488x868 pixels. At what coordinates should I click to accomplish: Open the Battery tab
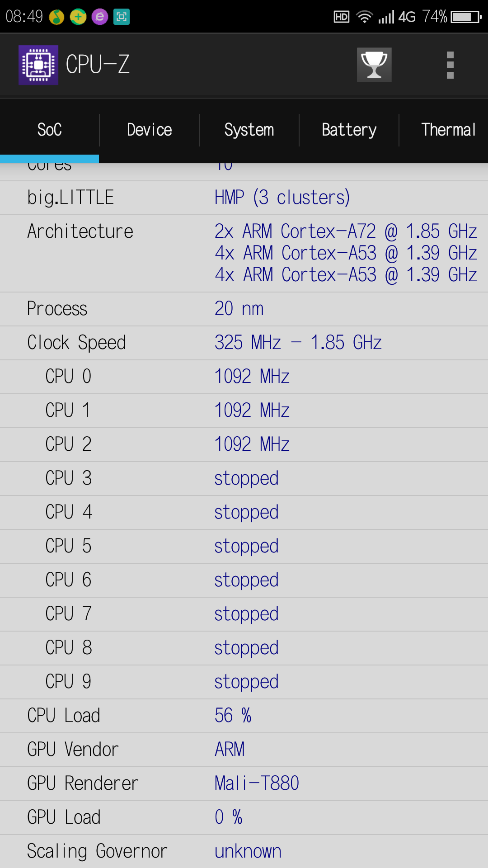(349, 130)
